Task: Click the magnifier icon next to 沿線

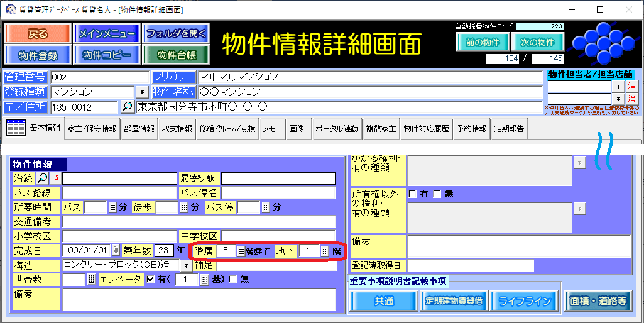Action: point(43,178)
